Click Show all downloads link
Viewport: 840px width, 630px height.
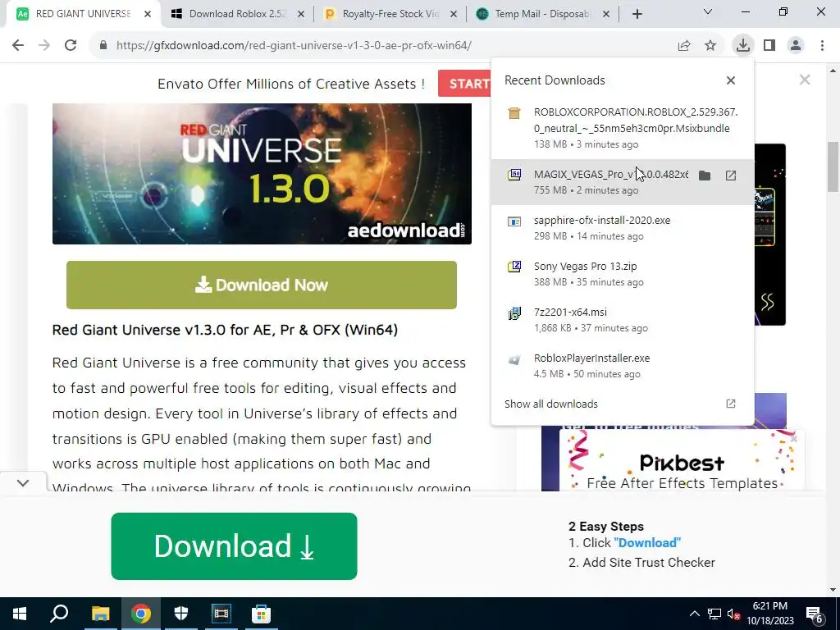tap(550, 404)
